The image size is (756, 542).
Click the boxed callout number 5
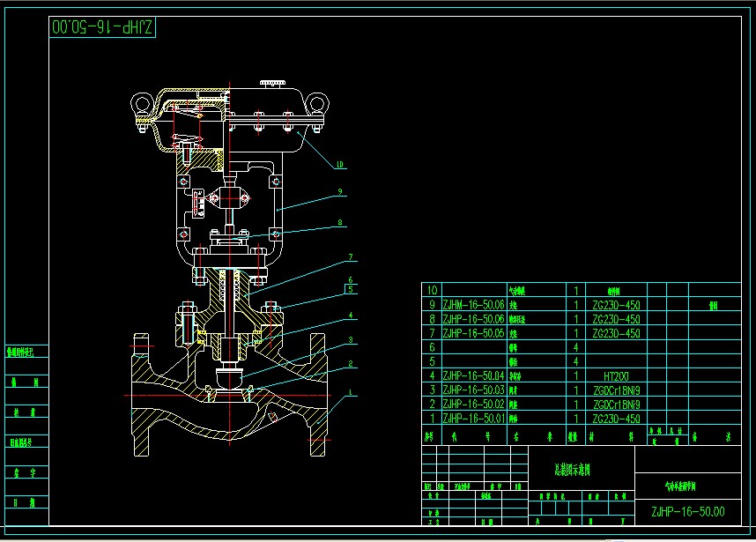click(x=350, y=289)
